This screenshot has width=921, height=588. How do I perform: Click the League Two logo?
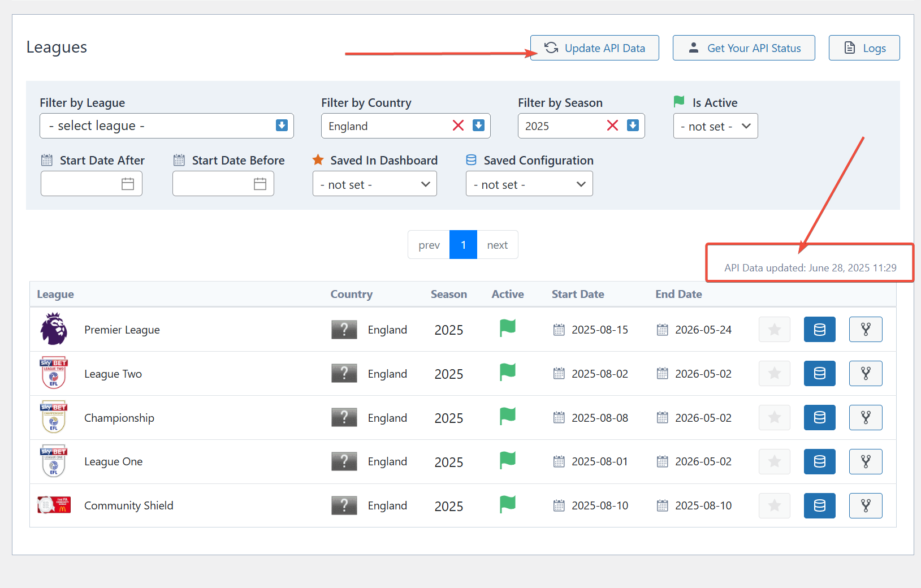(x=54, y=373)
